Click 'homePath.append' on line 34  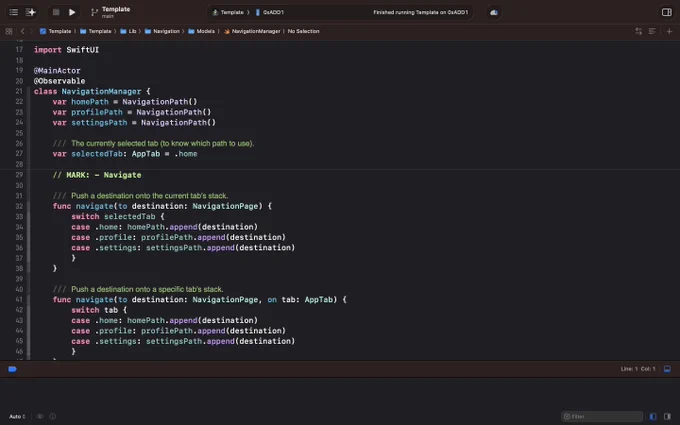click(162, 227)
